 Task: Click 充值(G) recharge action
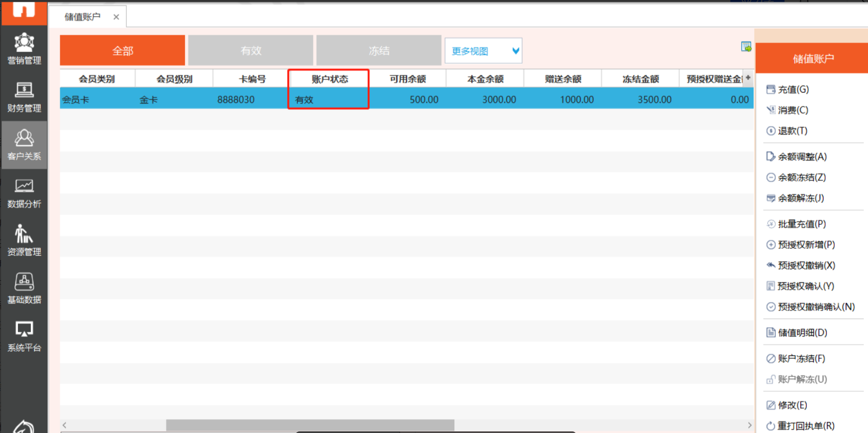click(793, 89)
